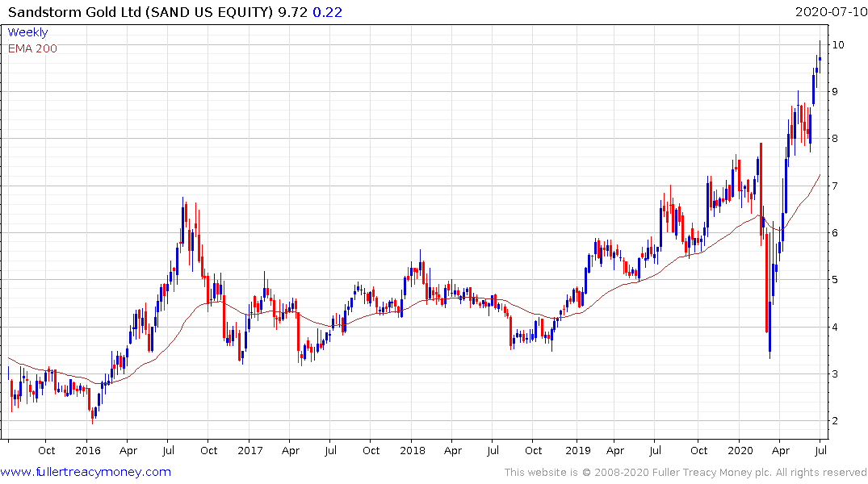Click the price change value 0.22
The height and width of the screenshot is (484, 868).
click(x=327, y=12)
